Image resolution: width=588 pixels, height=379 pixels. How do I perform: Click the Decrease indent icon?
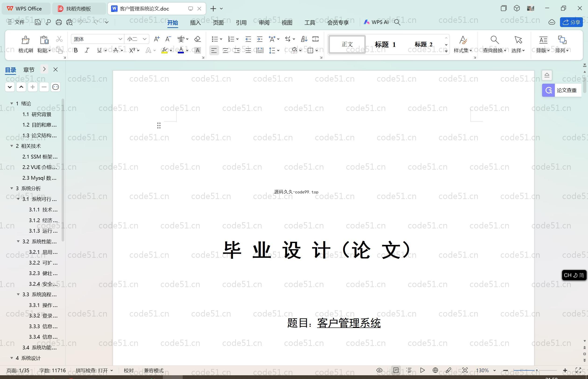coord(248,39)
